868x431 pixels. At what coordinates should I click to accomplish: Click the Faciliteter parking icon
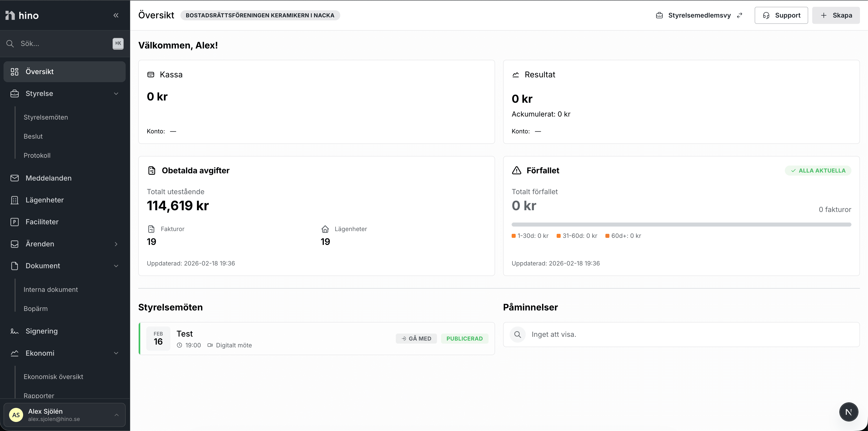pyautogui.click(x=15, y=222)
